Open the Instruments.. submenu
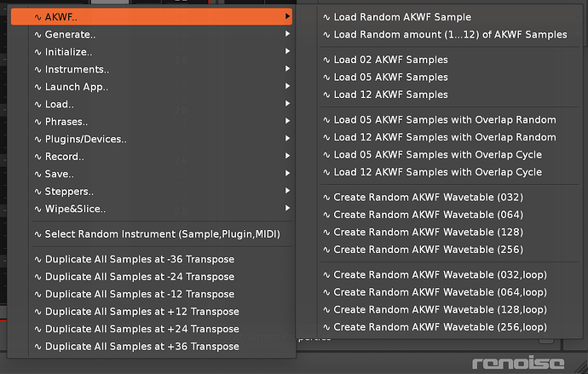Image resolution: width=588 pixels, height=374 pixels. pos(152,69)
